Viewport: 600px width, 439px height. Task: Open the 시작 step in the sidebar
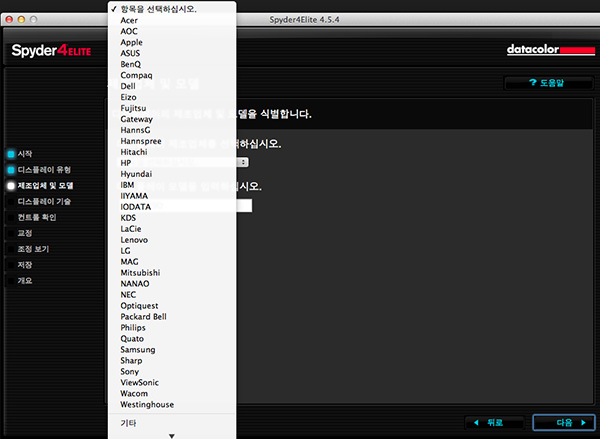(x=26, y=154)
